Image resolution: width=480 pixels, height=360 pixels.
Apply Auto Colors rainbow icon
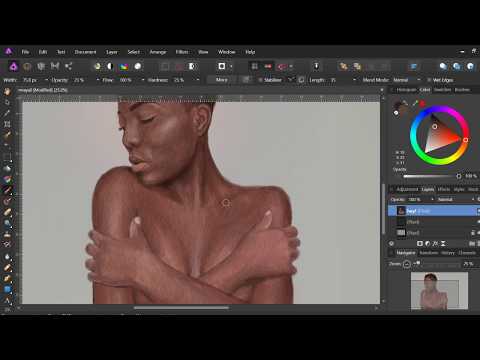coord(124,67)
